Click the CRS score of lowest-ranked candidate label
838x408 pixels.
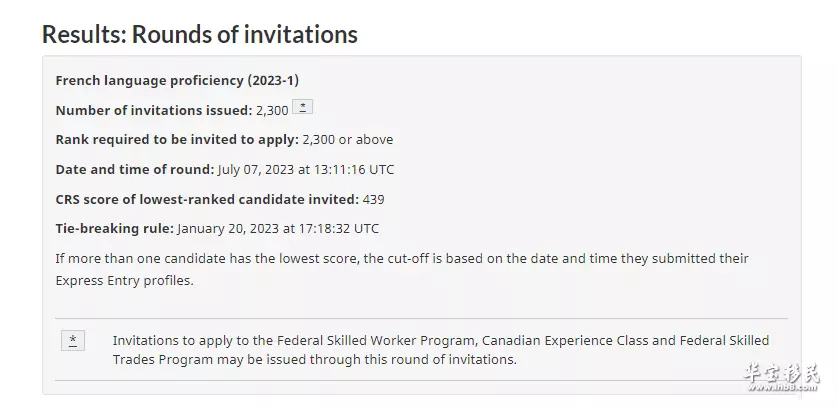coord(207,199)
